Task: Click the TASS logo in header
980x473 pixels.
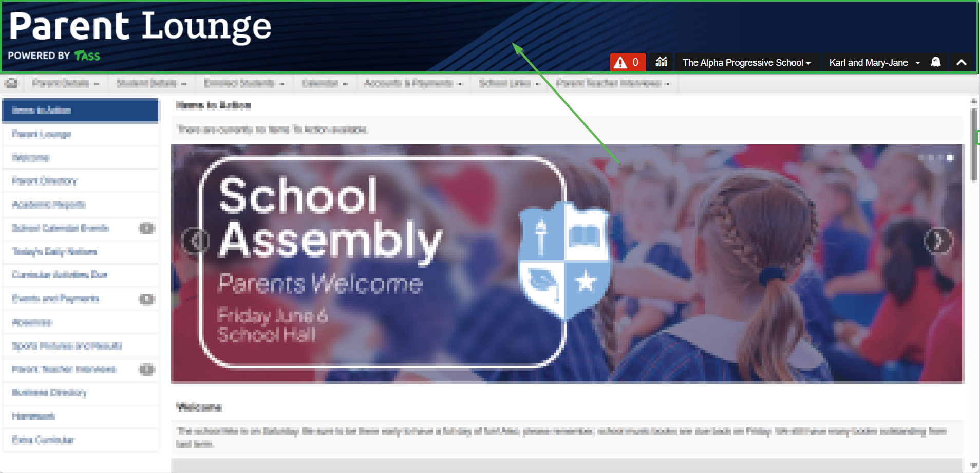Action: (87, 56)
